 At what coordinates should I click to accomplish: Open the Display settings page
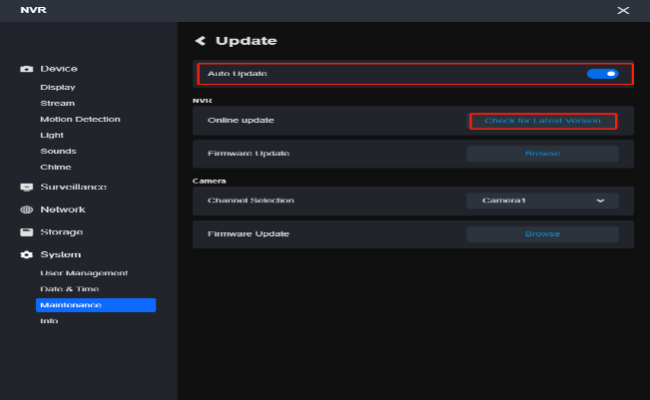(57, 87)
